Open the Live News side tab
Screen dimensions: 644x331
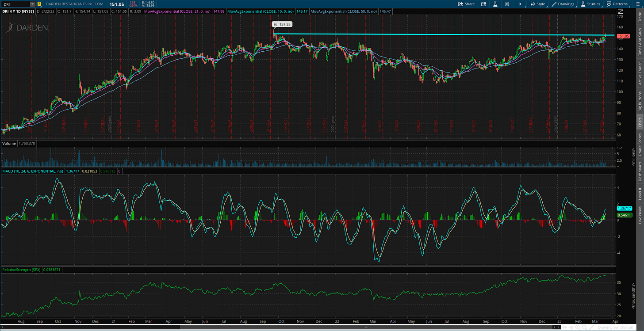tap(640, 214)
